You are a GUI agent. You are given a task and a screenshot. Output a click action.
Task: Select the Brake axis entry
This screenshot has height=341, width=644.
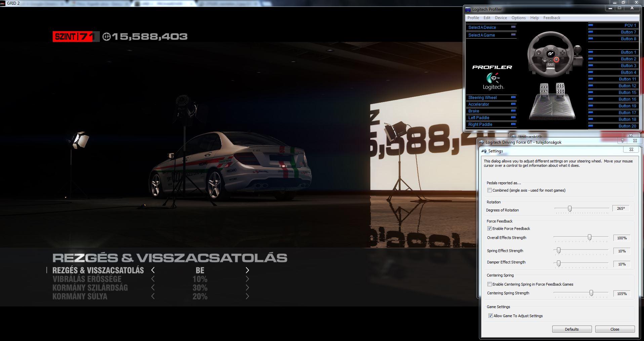click(491, 111)
